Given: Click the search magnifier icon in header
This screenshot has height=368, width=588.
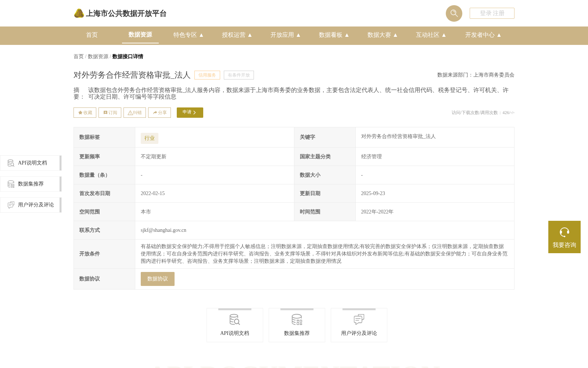Looking at the screenshot, I should 454,13.
